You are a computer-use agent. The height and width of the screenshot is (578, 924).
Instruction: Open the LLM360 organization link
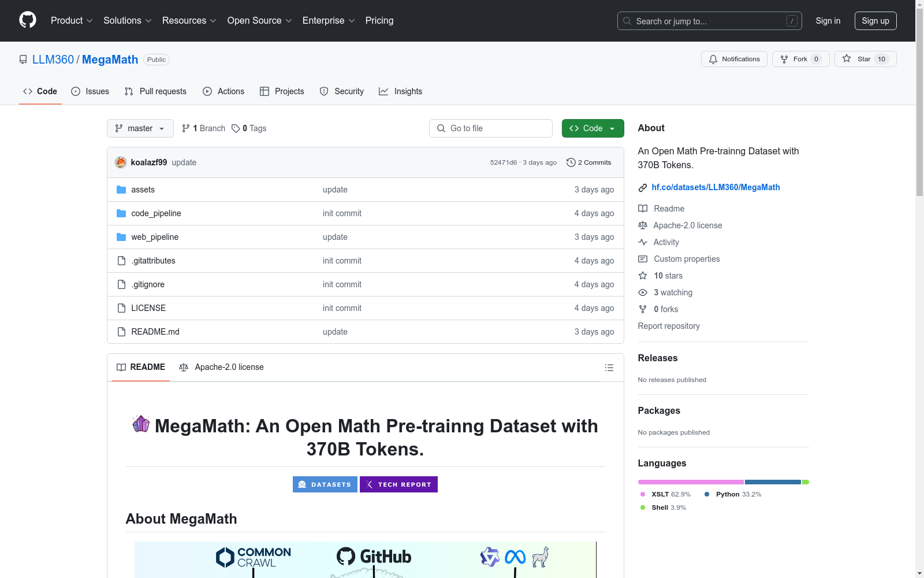coord(53,60)
